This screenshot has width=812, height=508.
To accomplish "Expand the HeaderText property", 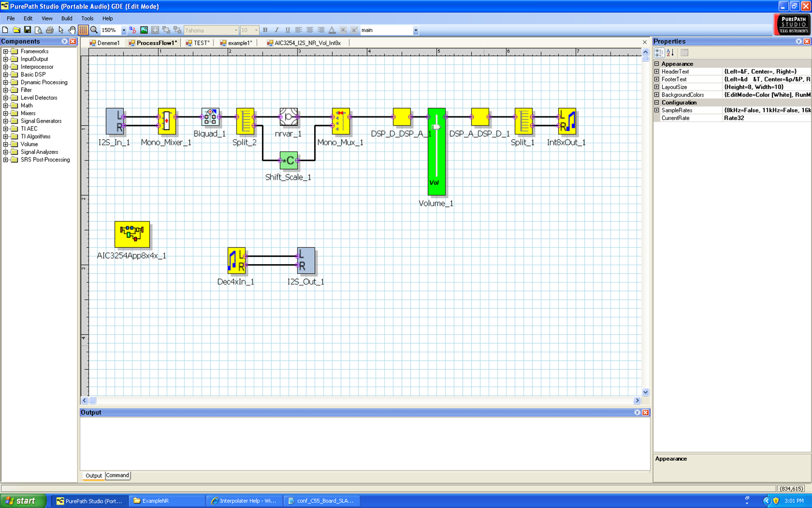I will (x=657, y=72).
